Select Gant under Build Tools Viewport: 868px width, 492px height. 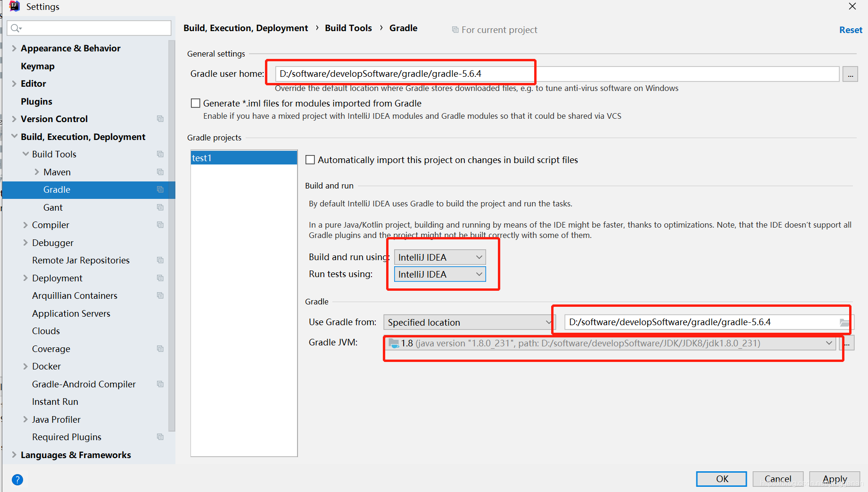(x=53, y=207)
